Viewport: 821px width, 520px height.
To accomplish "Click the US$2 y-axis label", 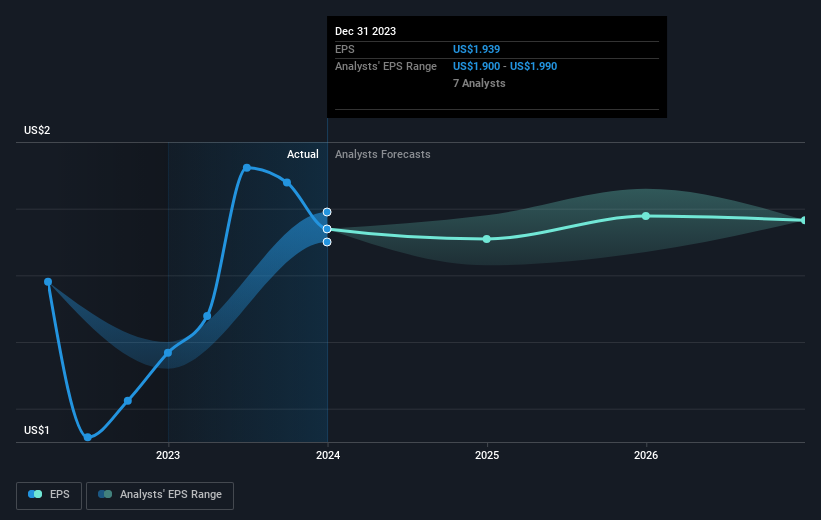I will click(x=37, y=130).
